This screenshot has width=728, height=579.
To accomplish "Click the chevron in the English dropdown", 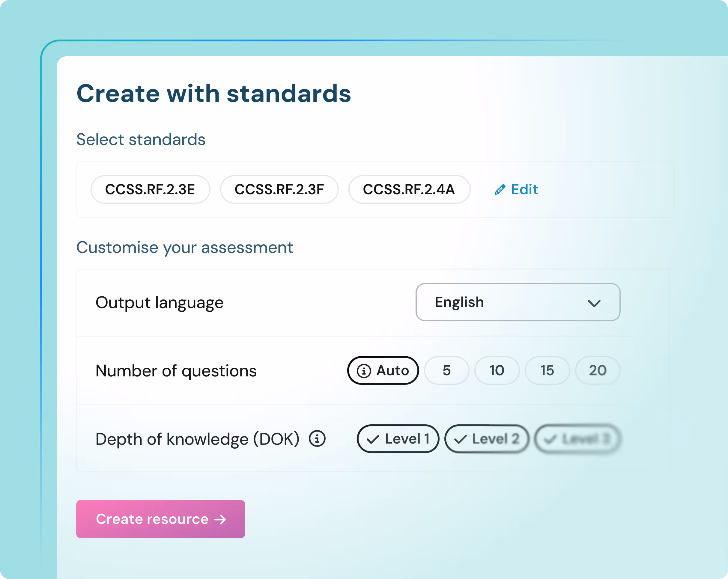I will pos(594,303).
